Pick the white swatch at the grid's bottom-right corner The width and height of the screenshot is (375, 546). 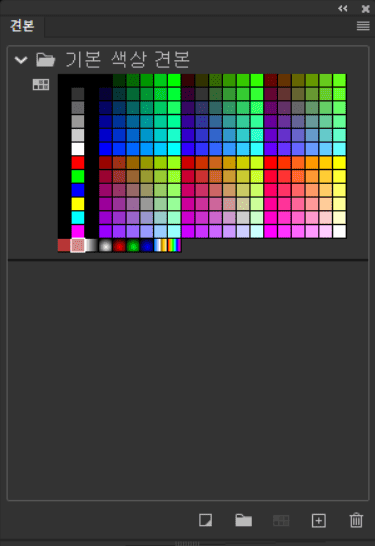click(x=339, y=232)
